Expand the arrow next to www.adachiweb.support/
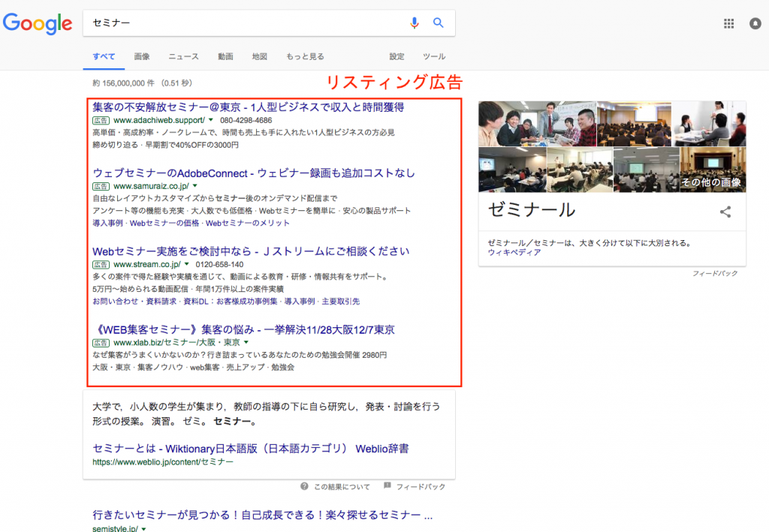This screenshot has width=769, height=532. (x=211, y=120)
